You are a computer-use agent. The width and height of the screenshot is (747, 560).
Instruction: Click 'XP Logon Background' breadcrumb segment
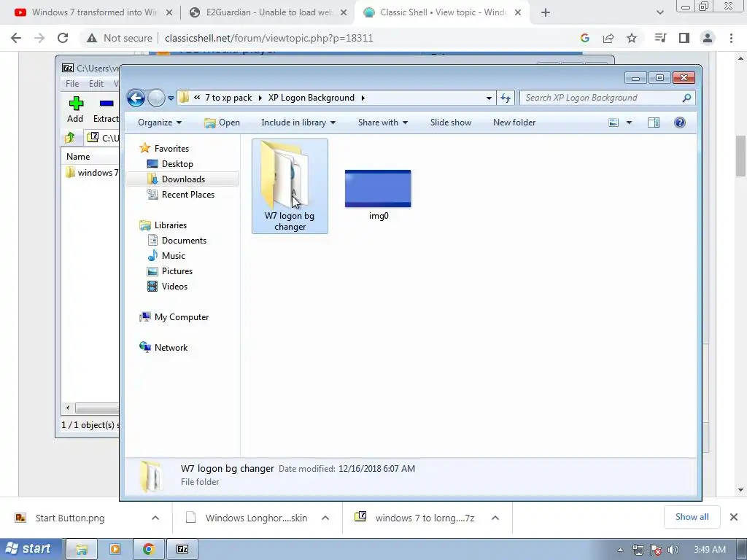point(311,98)
